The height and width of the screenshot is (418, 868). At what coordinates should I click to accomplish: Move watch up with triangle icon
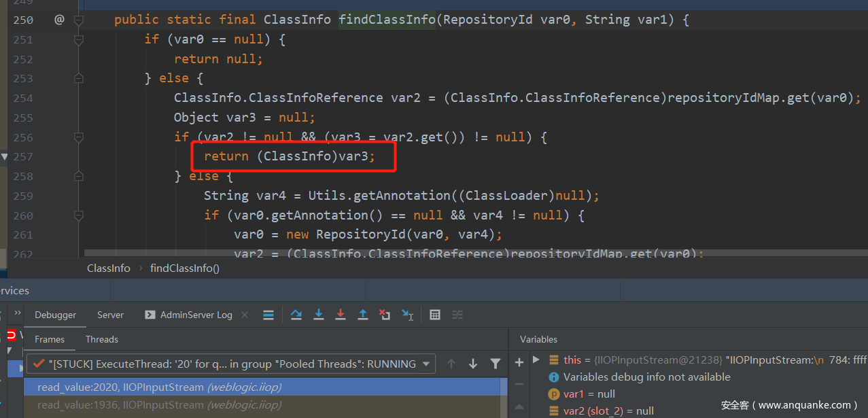click(519, 406)
